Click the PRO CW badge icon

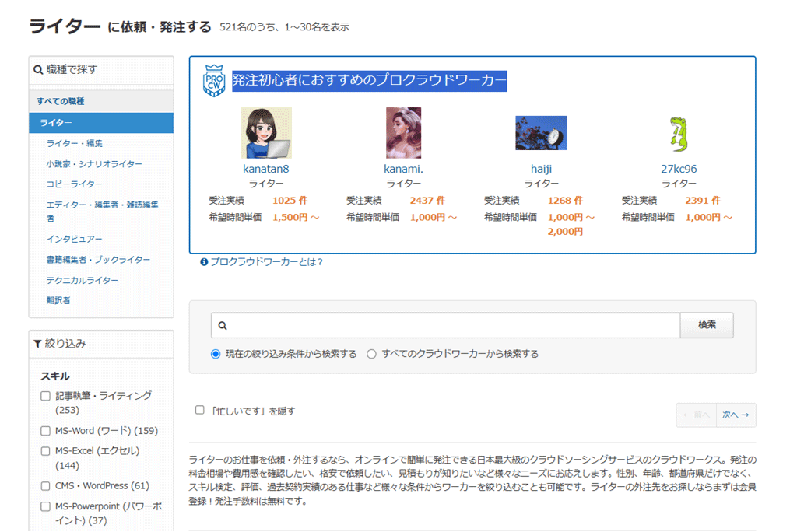click(214, 81)
